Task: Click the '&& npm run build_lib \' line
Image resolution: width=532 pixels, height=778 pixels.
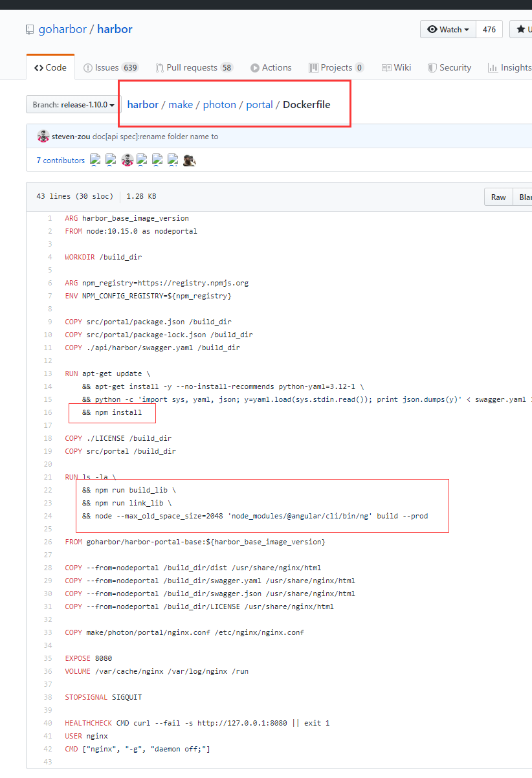Action: (129, 490)
